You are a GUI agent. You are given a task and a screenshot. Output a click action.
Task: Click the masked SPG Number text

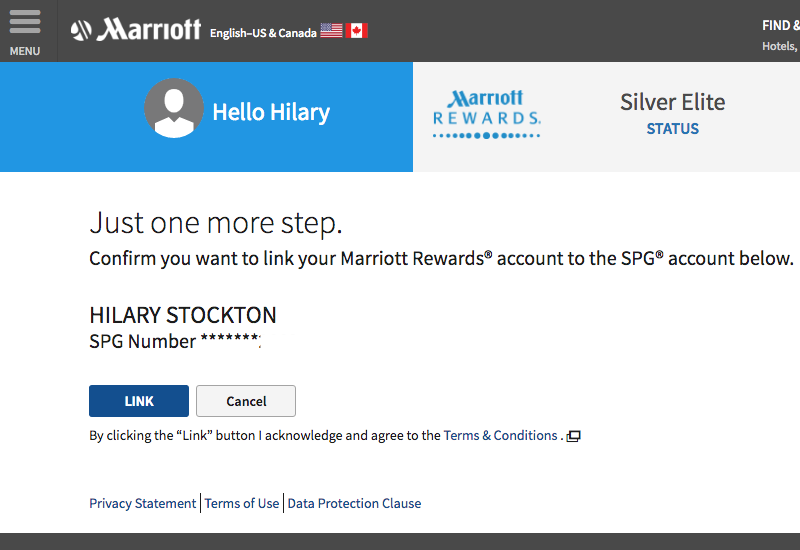pyautogui.click(x=175, y=341)
